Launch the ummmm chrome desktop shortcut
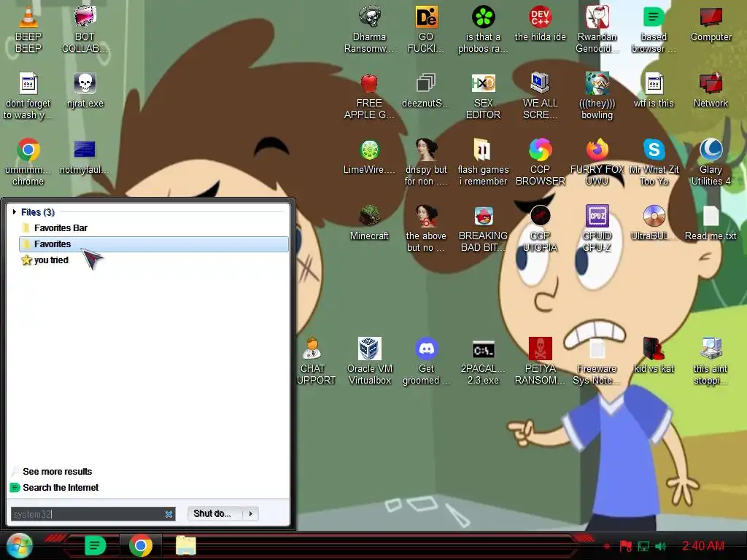This screenshot has height=560, width=747. click(28, 150)
